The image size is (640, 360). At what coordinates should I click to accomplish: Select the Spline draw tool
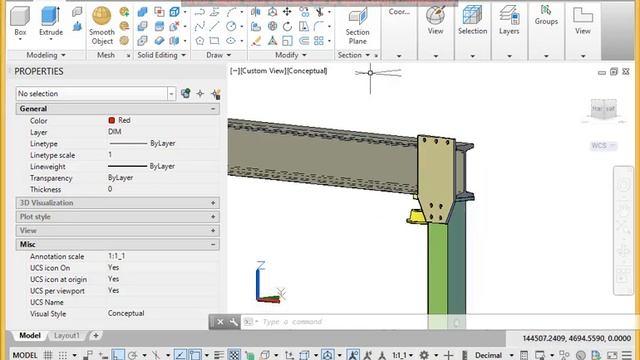coord(200,27)
